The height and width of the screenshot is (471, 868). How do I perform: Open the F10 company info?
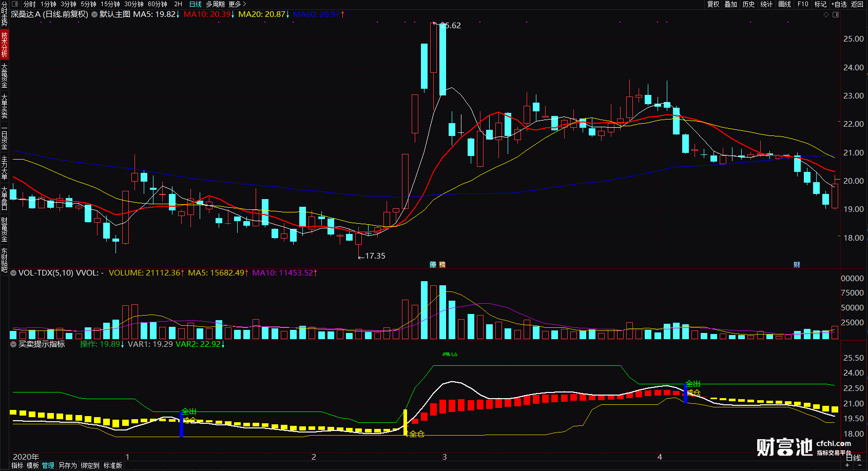803,4
